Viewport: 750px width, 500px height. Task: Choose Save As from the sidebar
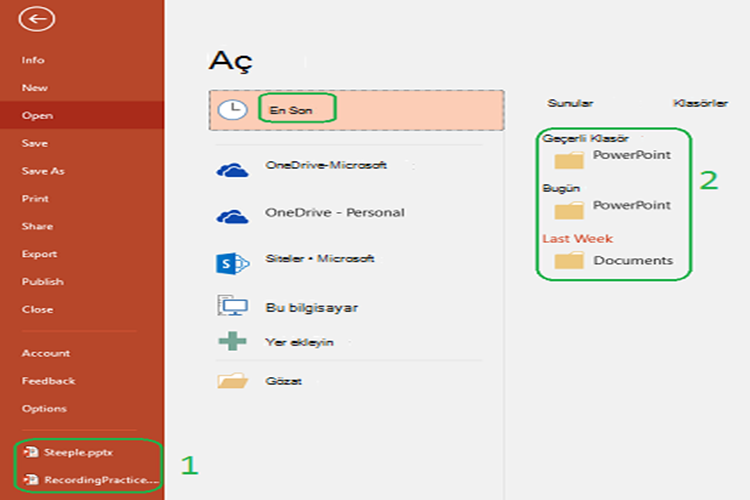pyautogui.click(x=43, y=171)
